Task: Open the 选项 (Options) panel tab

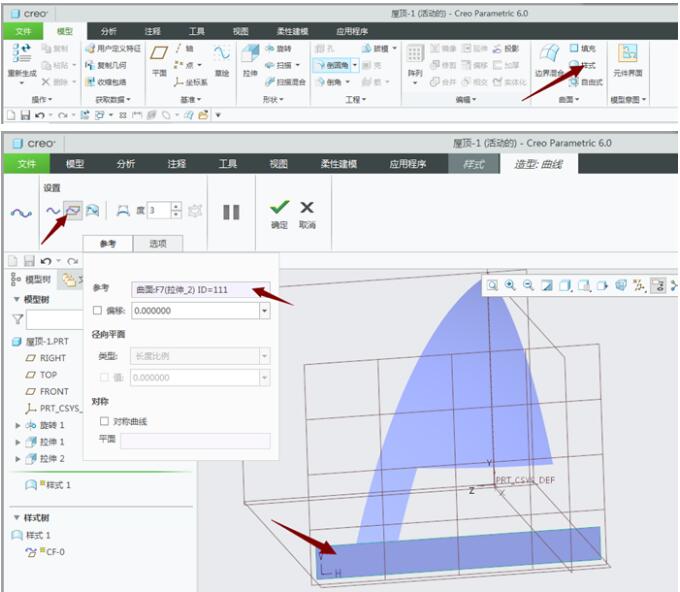Action: point(158,243)
